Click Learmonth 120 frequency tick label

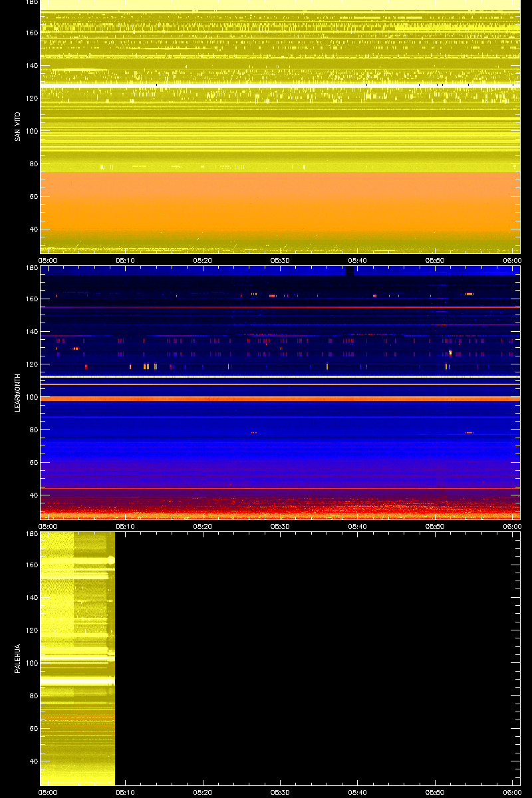[x=31, y=364]
